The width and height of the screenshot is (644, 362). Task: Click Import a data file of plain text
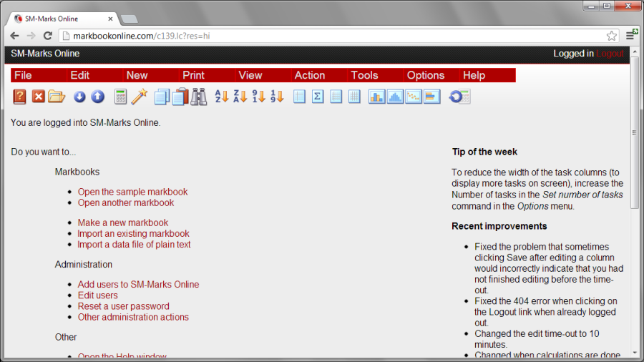pos(134,245)
